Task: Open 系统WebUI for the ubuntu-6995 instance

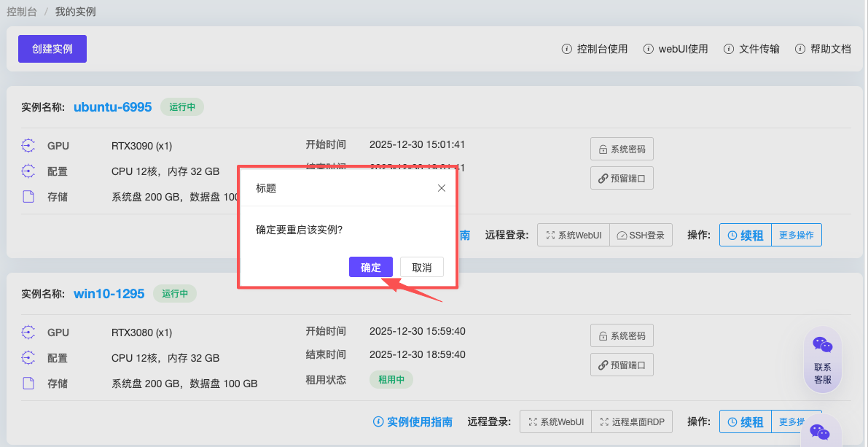Action: point(574,236)
